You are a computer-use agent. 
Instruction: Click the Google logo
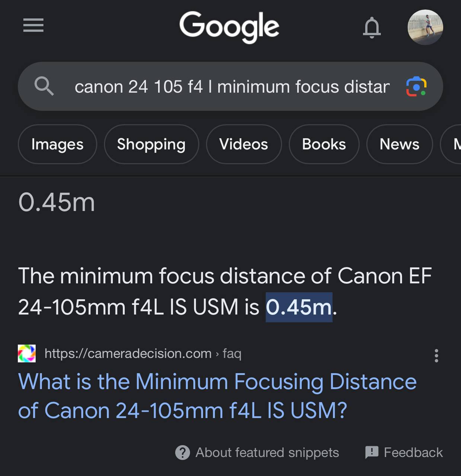(x=229, y=26)
